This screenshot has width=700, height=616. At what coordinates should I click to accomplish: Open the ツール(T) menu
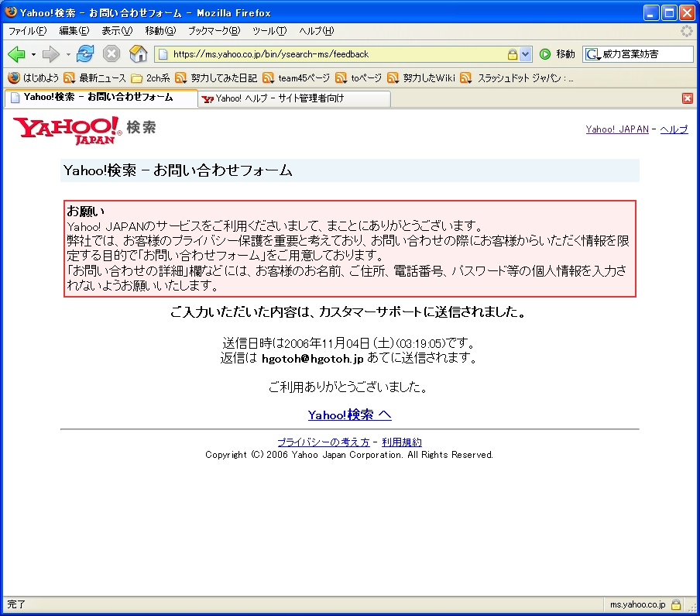269,31
